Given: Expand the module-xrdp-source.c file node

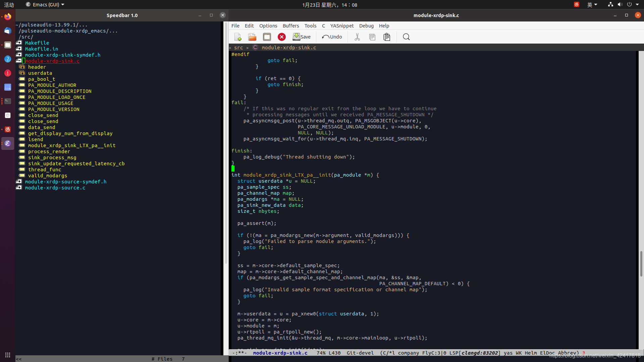Looking at the screenshot, I should click(19, 188).
